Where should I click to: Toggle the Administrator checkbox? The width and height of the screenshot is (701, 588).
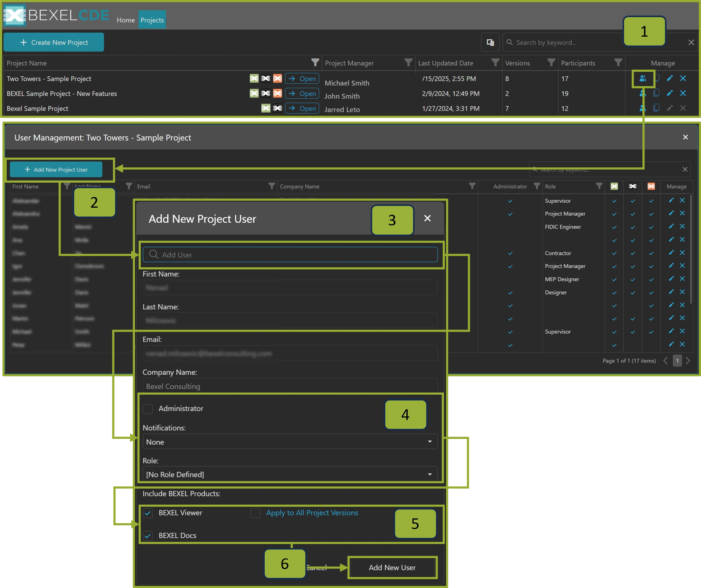147,409
